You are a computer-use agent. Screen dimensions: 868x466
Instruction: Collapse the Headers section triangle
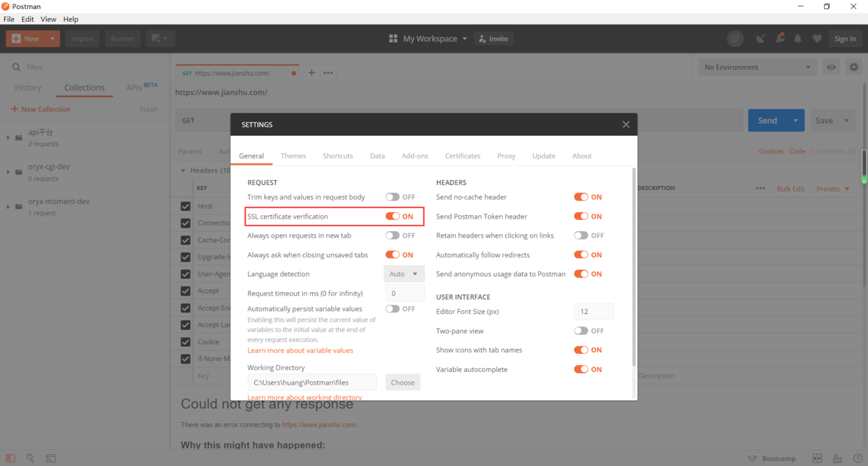click(x=183, y=171)
